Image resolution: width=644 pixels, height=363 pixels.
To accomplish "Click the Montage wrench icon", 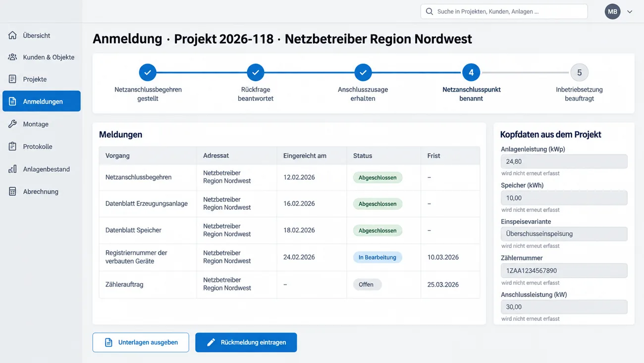I will (12, 124).
